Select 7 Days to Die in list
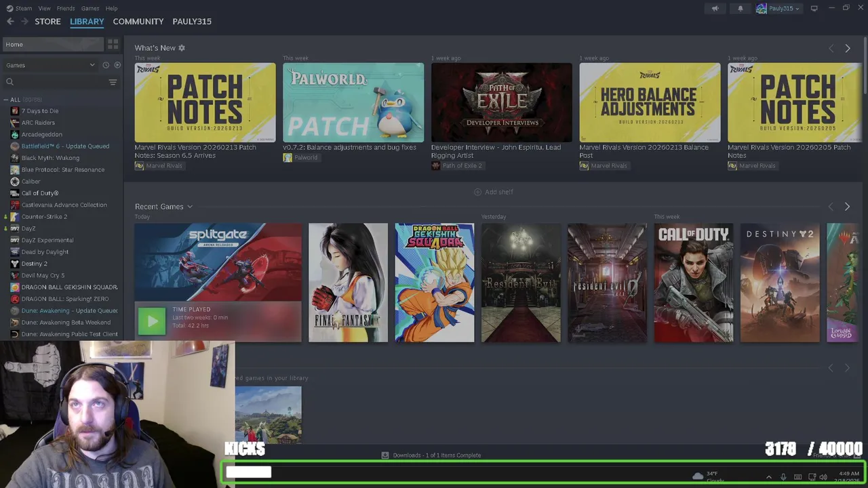This screenshot has width=868, height=488. [x=39, y=110]
